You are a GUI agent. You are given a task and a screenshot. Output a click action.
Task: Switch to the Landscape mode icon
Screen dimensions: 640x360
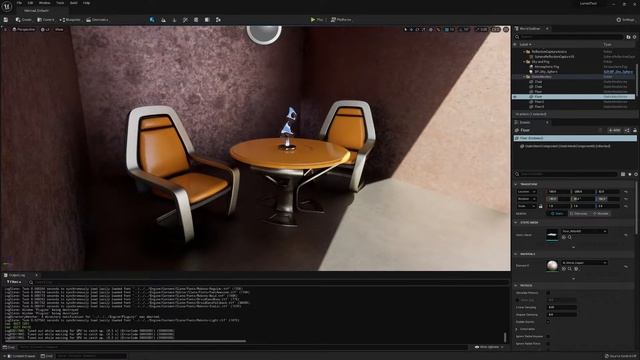(x=163, y=20)
